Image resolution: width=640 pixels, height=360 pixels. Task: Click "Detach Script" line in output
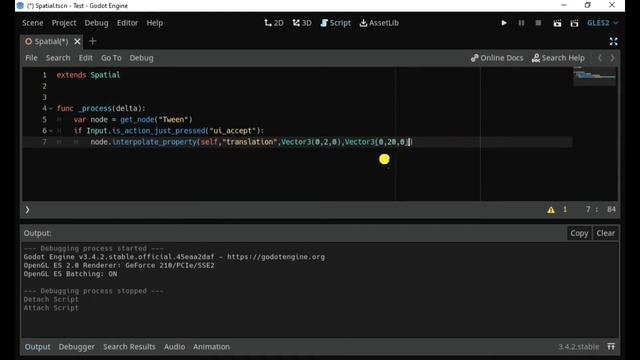(51, 299)
